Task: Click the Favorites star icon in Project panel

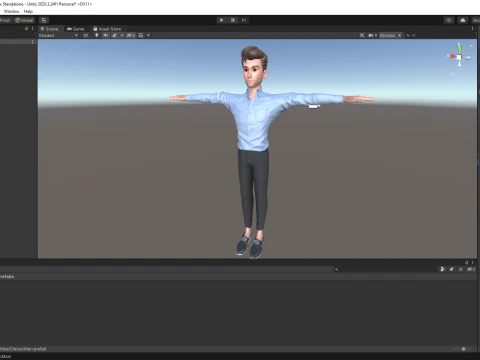Action: (x=461, y=269)
